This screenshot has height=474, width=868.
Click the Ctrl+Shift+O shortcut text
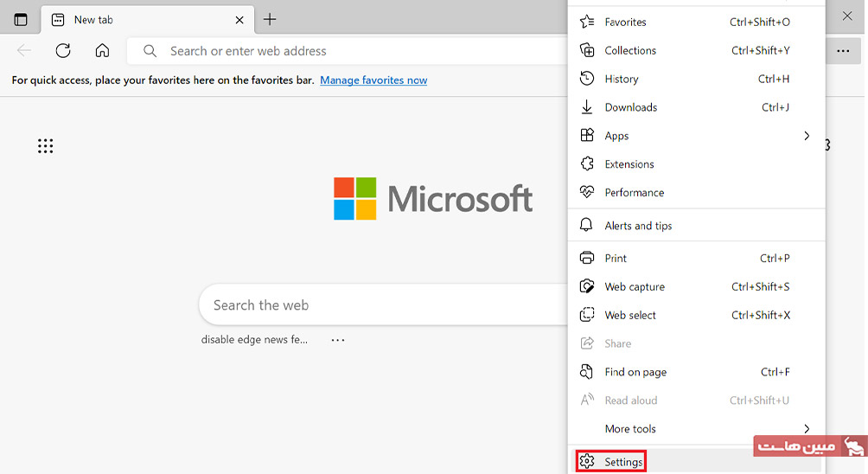click(759, 22)
